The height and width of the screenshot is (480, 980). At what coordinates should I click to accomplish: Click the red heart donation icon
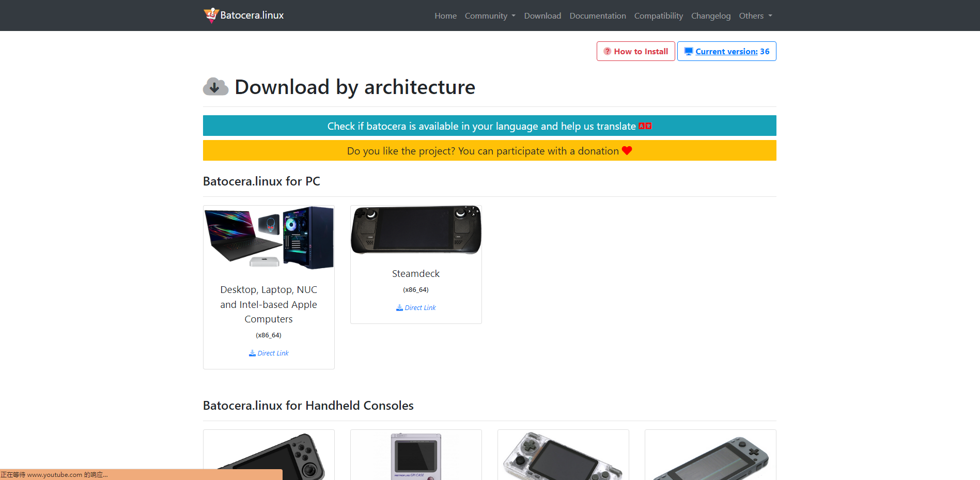[x=627, y=151]
